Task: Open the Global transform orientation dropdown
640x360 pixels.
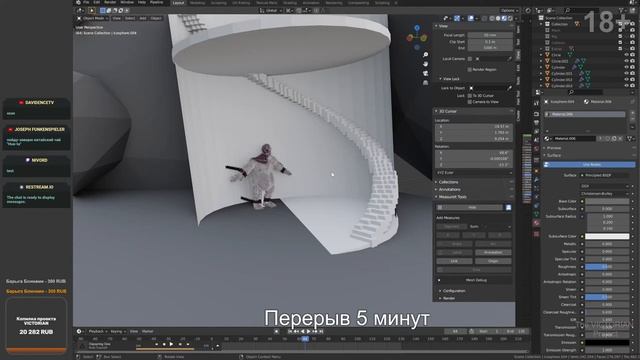Action: pyautogui.click(x=271, y=11)
